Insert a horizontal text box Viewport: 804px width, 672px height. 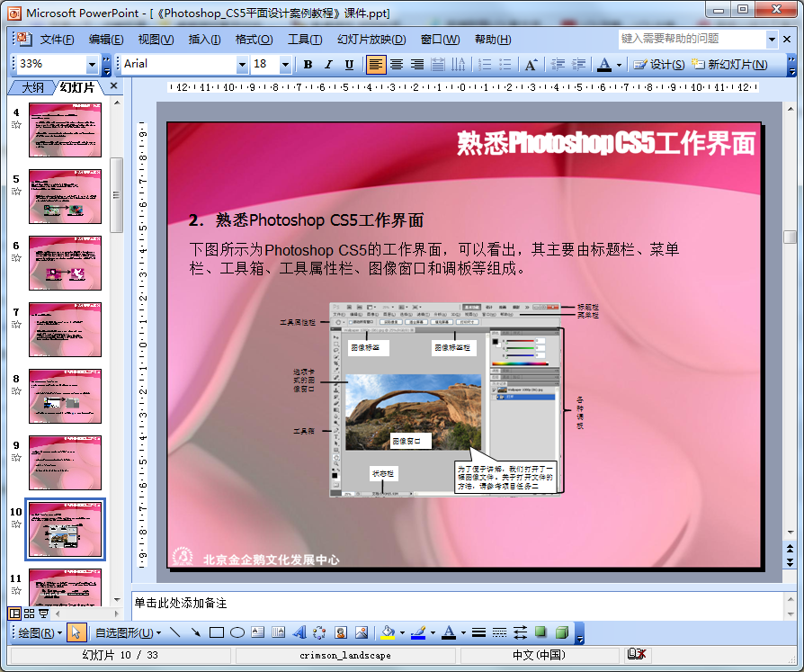[x=258, y=632]
